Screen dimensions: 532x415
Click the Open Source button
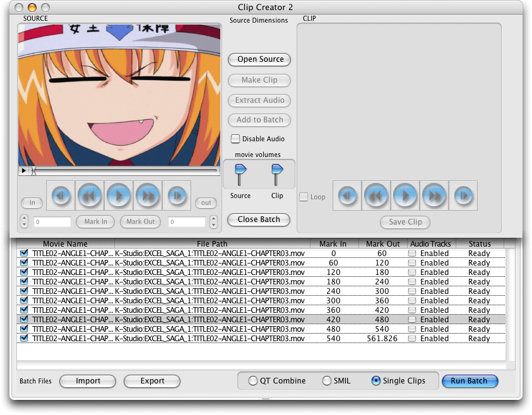tap(259, 59)
